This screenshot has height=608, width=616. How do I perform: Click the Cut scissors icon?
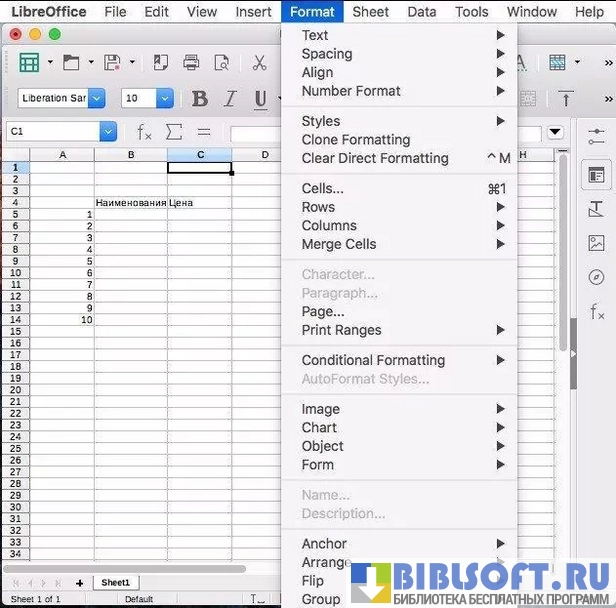260,63
